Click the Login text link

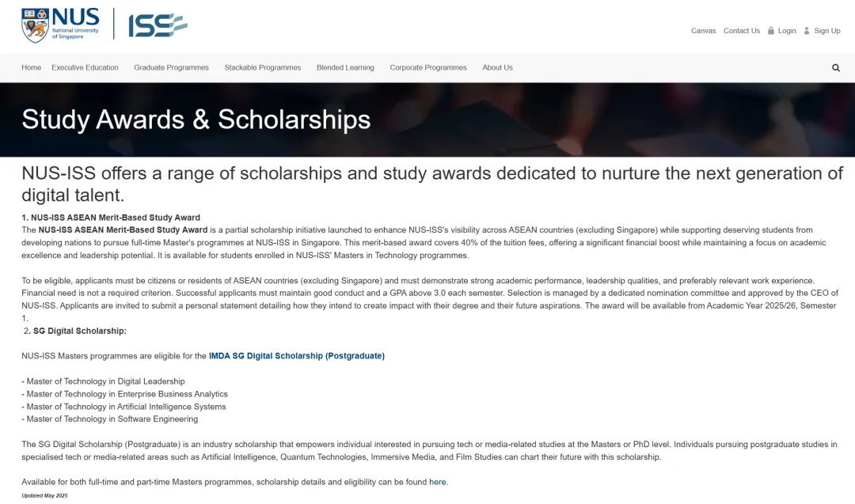(x=787, y=31)
